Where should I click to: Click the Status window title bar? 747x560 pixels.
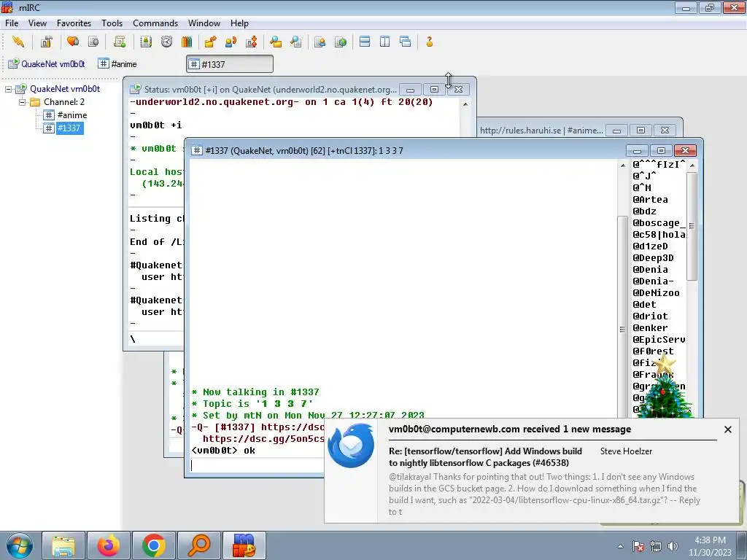tap(270, 89)
